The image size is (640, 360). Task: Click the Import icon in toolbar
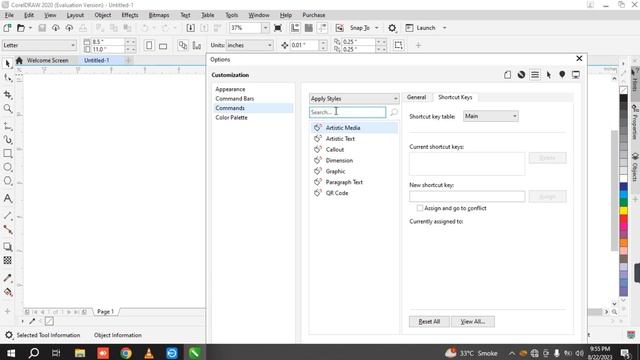coord(190,28)
